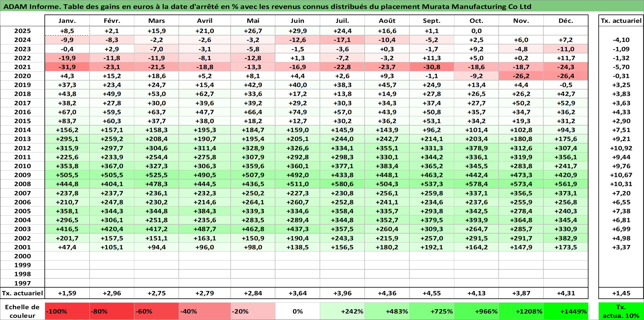This screenshot has width=644, height=320.
Task: Select the +580,6 cell in 2008 row
Action: 342,184
